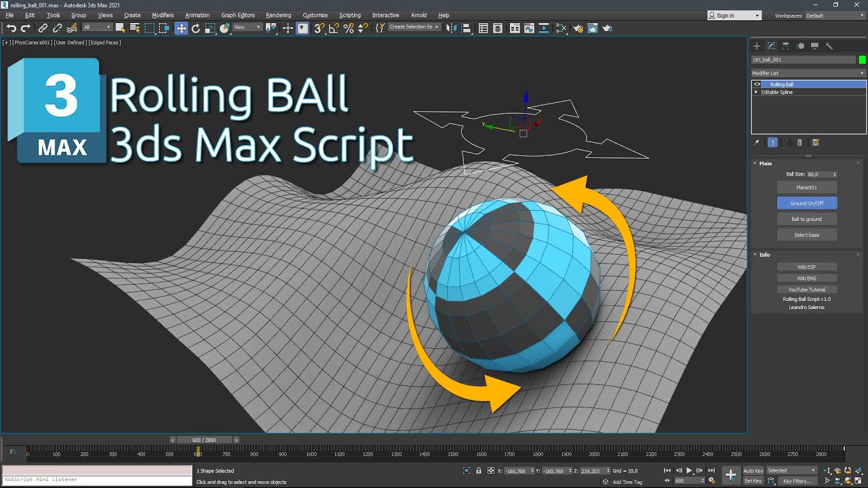Expand the Modifier List dropdown
Image resolution: width=868 pixels, height=488 pixels.
coord(808,73)
